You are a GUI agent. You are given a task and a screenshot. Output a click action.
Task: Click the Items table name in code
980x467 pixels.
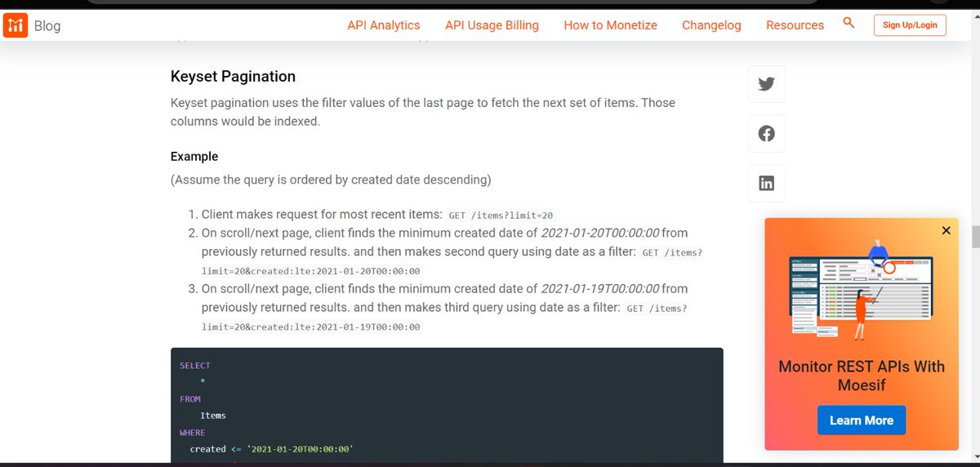click(x=213, y=416)
